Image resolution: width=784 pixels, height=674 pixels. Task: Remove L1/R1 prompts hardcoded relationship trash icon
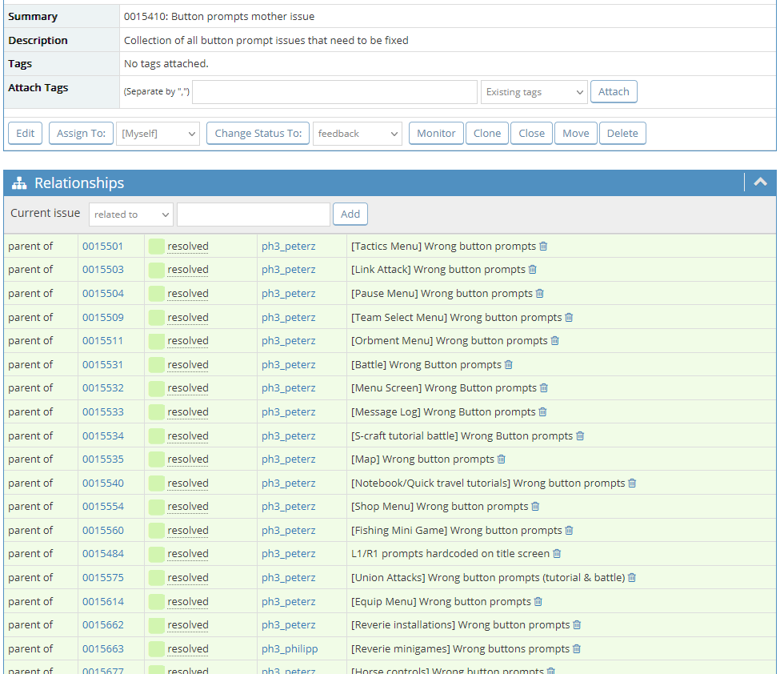click(557, 554)
